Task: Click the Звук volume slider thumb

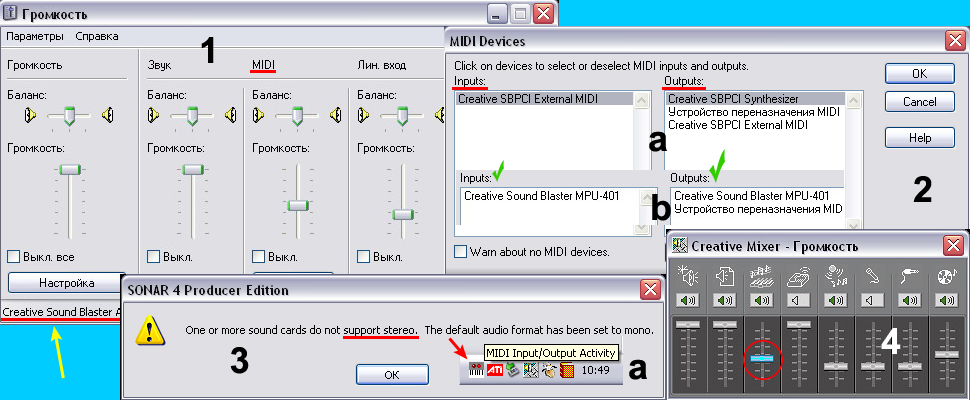Action: (x=193, y=169)
